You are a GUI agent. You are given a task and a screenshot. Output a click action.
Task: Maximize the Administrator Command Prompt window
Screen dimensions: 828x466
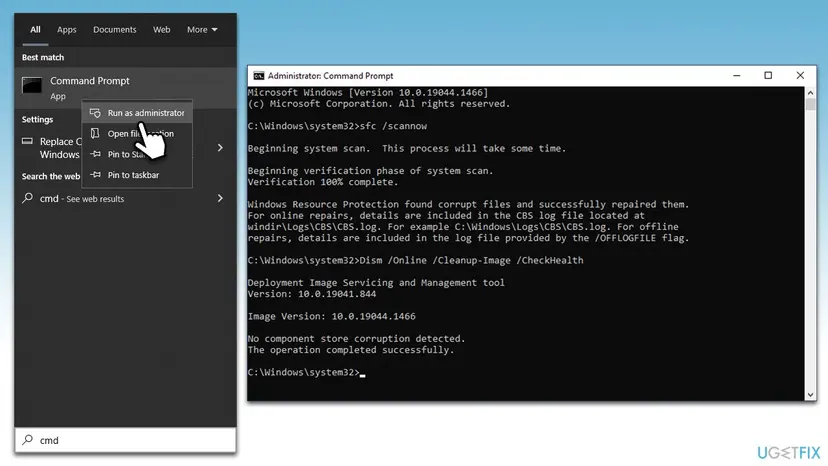point(768,76)
